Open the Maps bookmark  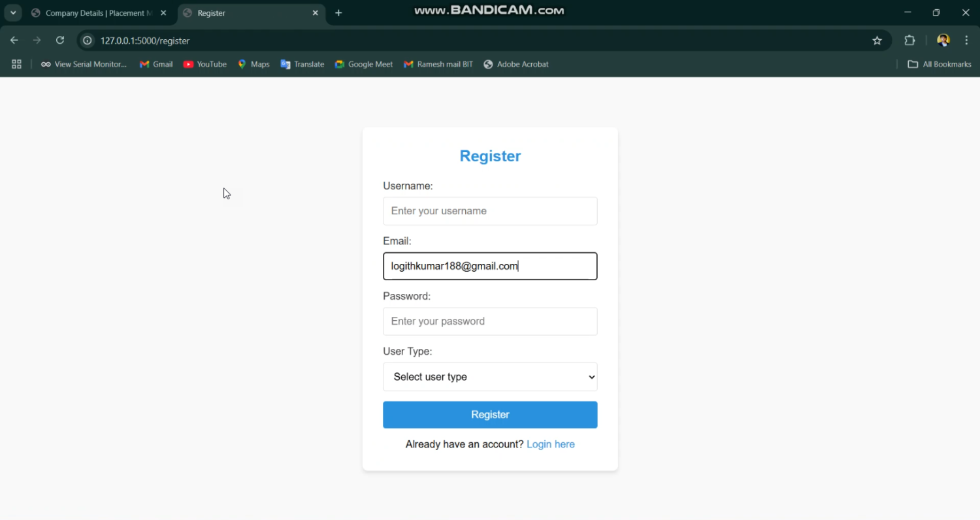(x=253, y=64)
